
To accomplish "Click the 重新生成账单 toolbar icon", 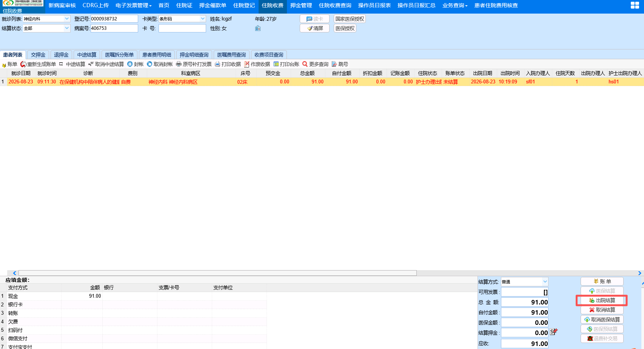I will pos(23,64).
